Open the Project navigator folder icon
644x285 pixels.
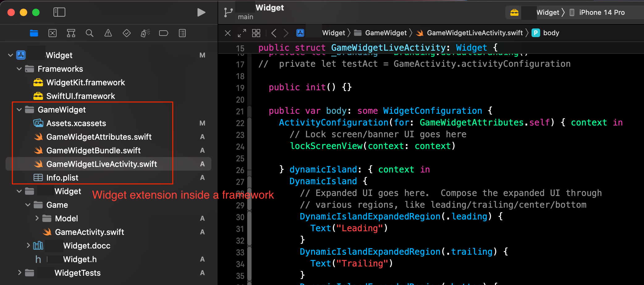(x=34, y=33)
